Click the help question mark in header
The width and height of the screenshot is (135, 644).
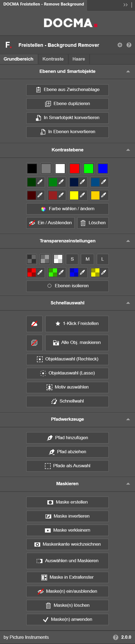[x=129, y=45]
